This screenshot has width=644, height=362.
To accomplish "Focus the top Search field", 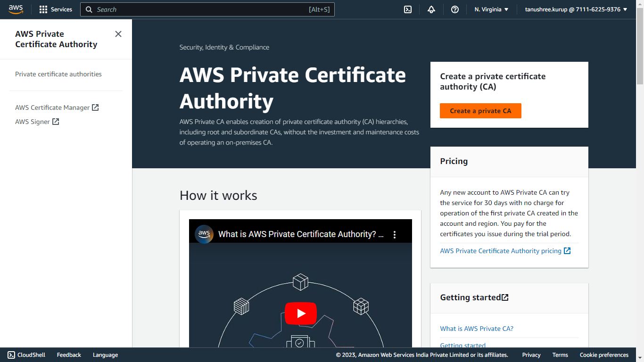I will (207, 9).
